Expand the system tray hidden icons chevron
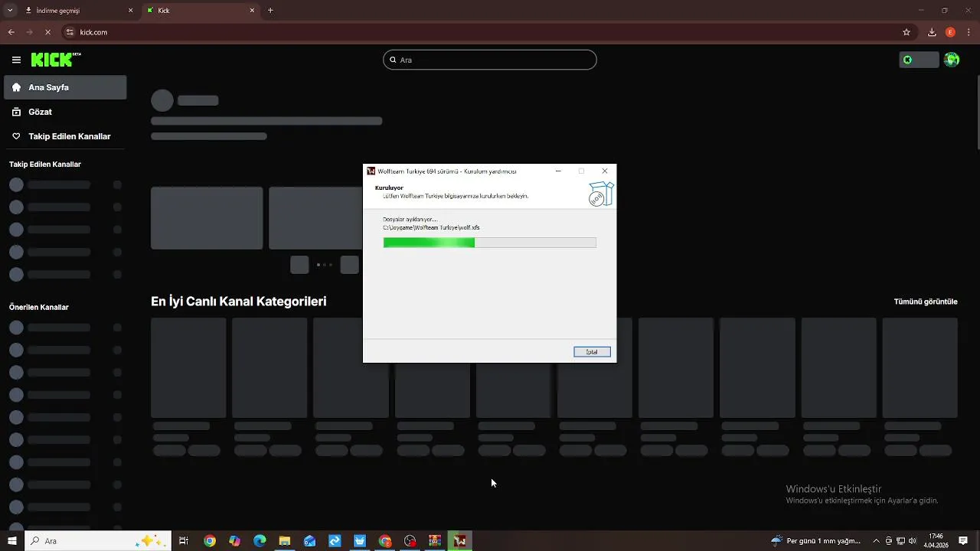 coord(877,541)
